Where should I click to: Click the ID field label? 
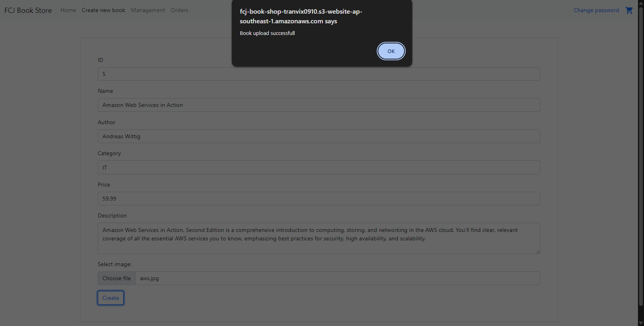pyautogui.click(x=101, y=60)
